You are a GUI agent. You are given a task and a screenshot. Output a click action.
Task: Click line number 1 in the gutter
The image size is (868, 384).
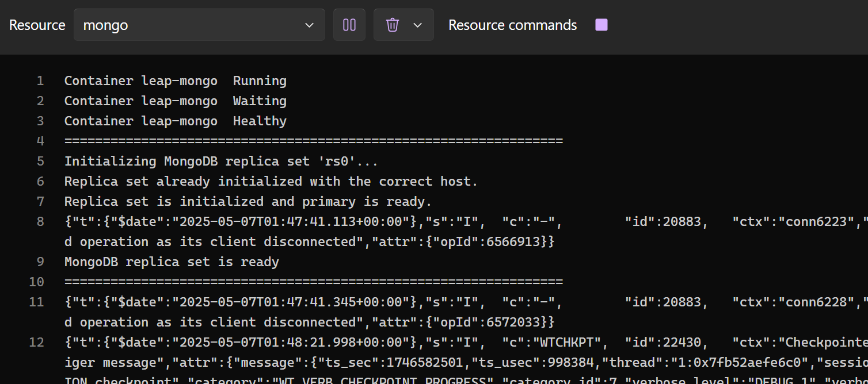(40, 80)
